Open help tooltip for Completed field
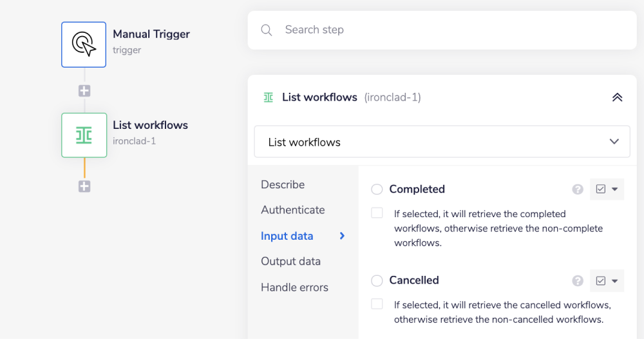 (578, 189)
